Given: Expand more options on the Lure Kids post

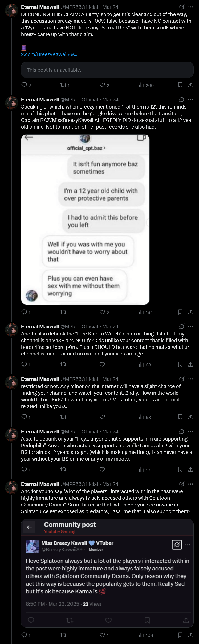Looking at the screenshot, I should pyautogui.click(x=190, y=326).
